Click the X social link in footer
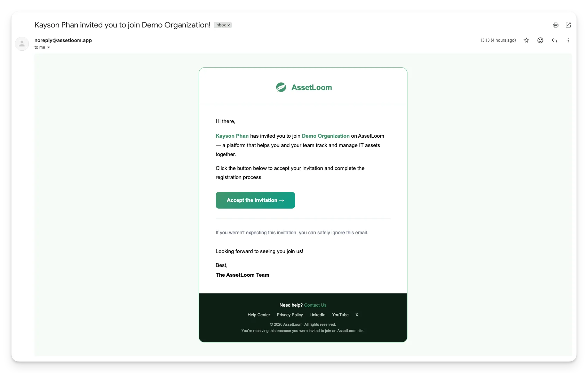The image size is (588, 373). click(x=357, y=315)
